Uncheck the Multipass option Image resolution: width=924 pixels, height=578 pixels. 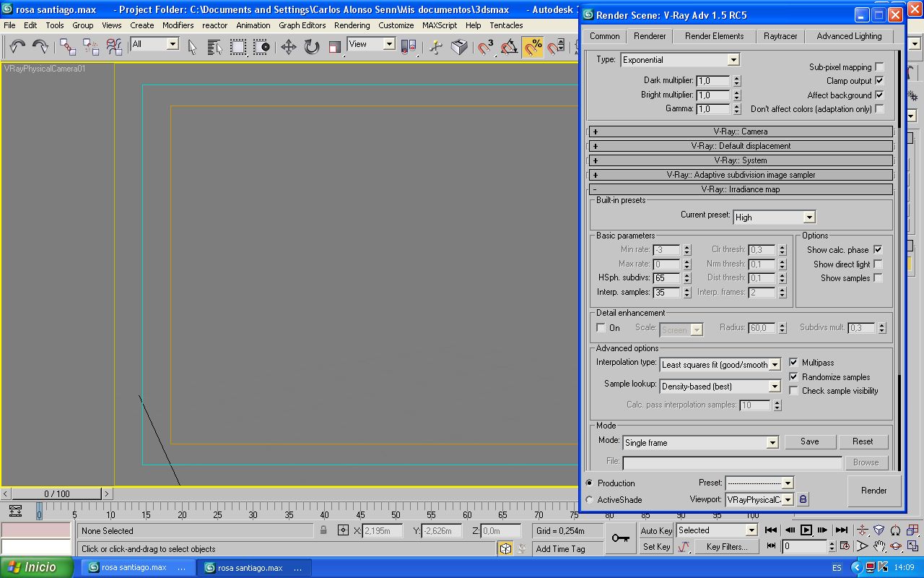(x=793, y=363)
